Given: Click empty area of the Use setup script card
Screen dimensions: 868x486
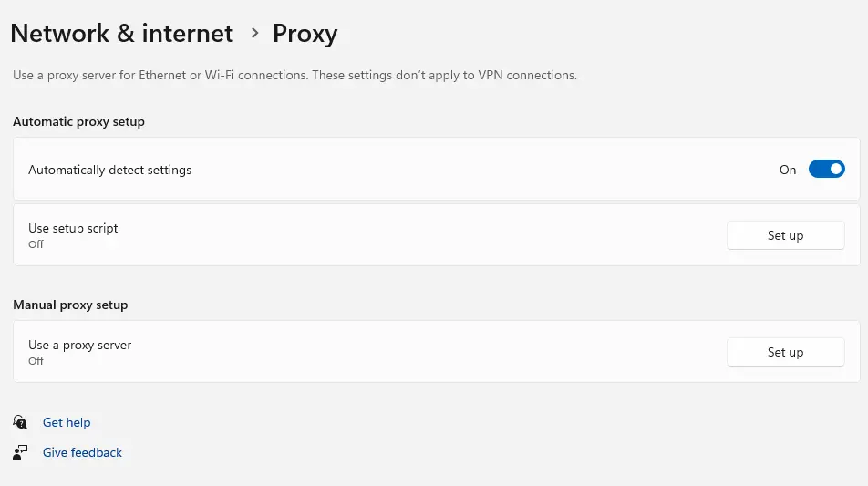Looking at the screenshot, I should pos(410,235).
